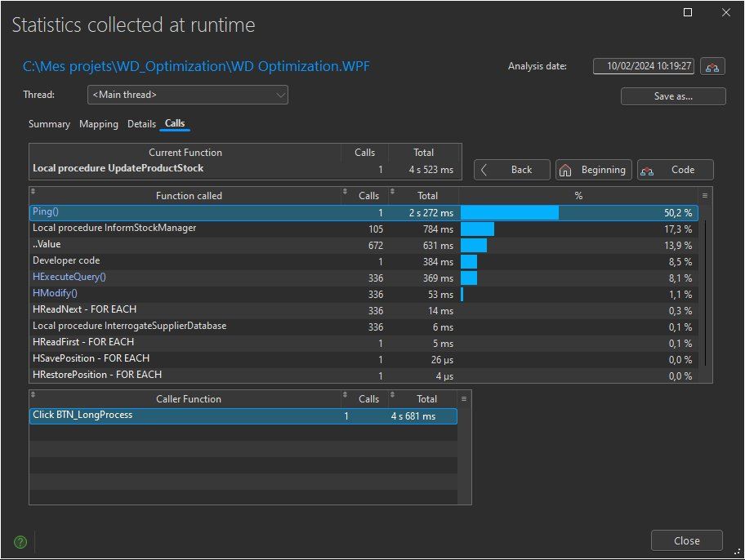Image resolution: width=745 pixels, height=560 pixels.
Task: Click sort handle before Function called Total column
Action: click(x=392, y=191)
